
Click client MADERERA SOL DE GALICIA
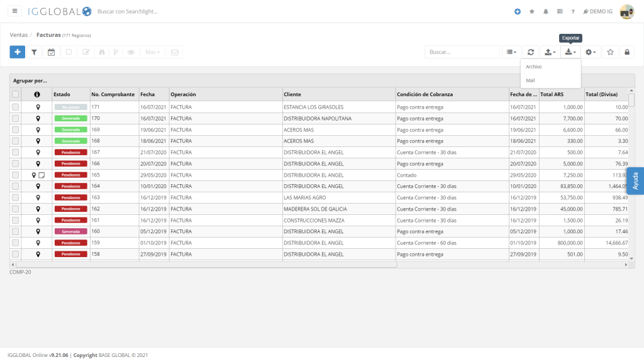point(315,209)
